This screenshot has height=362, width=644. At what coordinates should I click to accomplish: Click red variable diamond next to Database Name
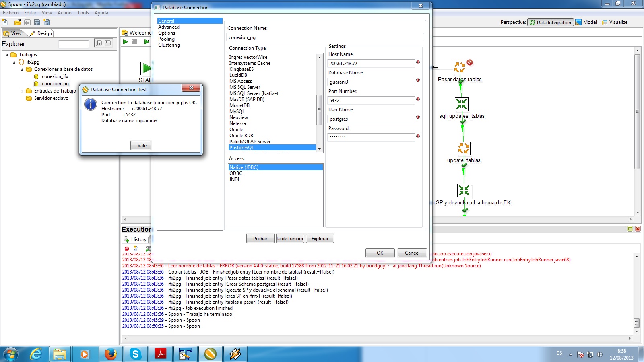(418, 80)
